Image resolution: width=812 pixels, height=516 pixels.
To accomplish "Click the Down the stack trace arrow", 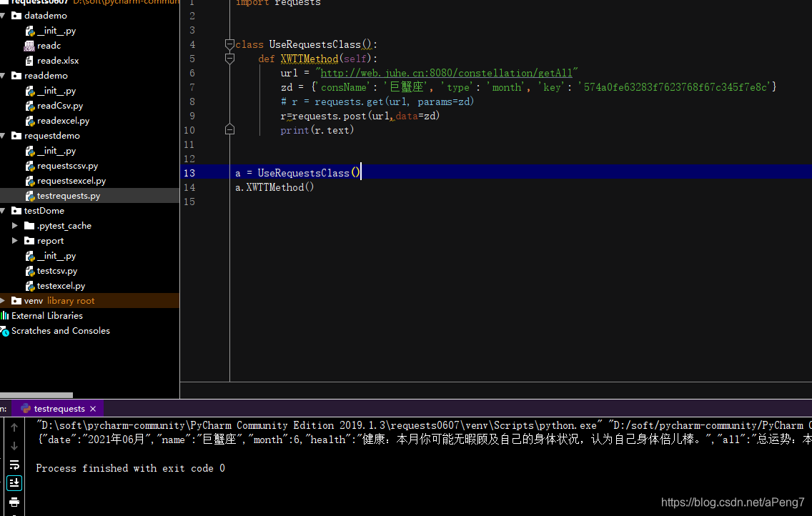I will (x=14, y=446).
